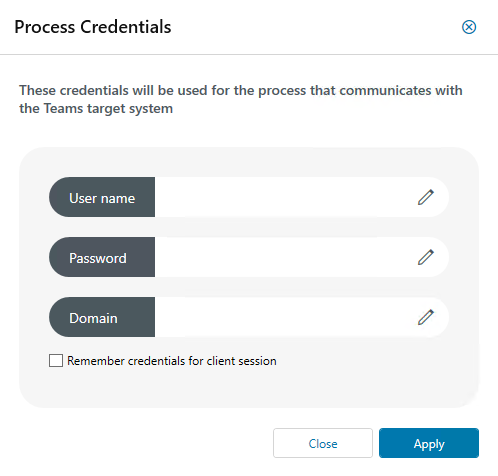Click the Remember credentials label text
This screenshot has width=498, height=476.
pos(172,361)
